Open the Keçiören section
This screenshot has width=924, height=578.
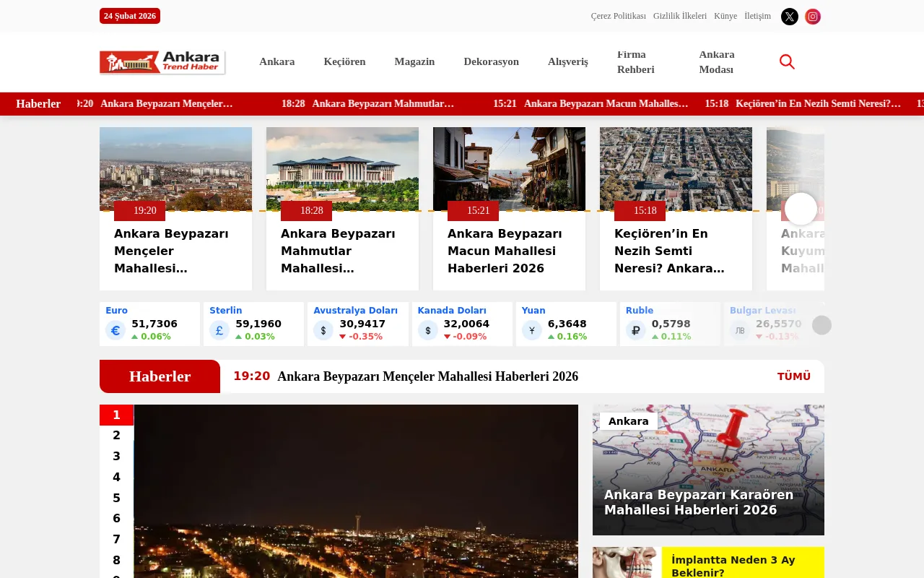(x=344, y=61)
